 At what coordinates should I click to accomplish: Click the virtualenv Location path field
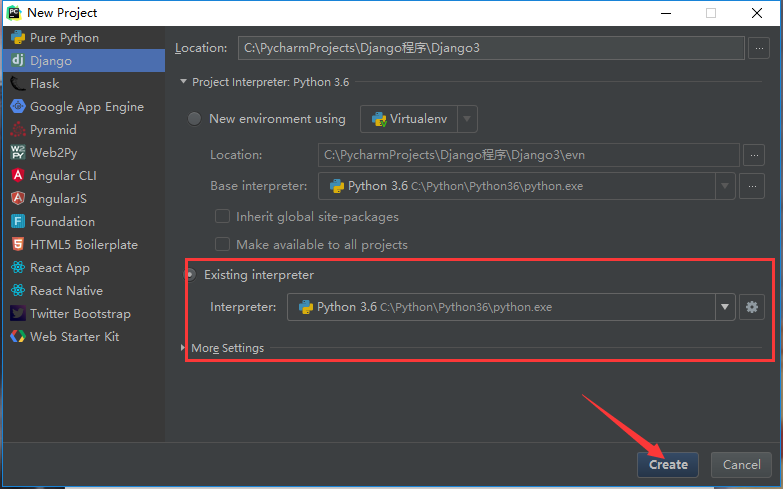coord(528,155)
